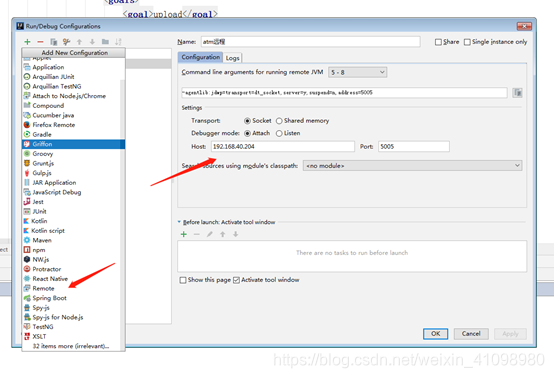The image size is (554, 378).
Task: Click the XSLT icon in configuration list
Action: pos(27,336)
